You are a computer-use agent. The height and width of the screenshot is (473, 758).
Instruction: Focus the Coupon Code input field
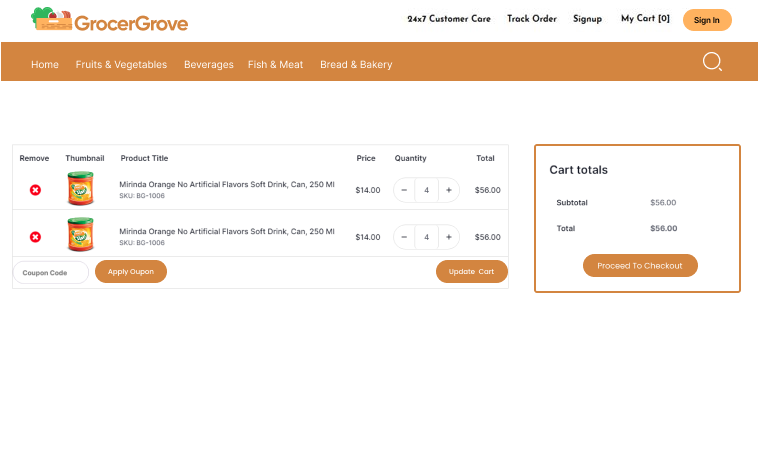(50, 273)
